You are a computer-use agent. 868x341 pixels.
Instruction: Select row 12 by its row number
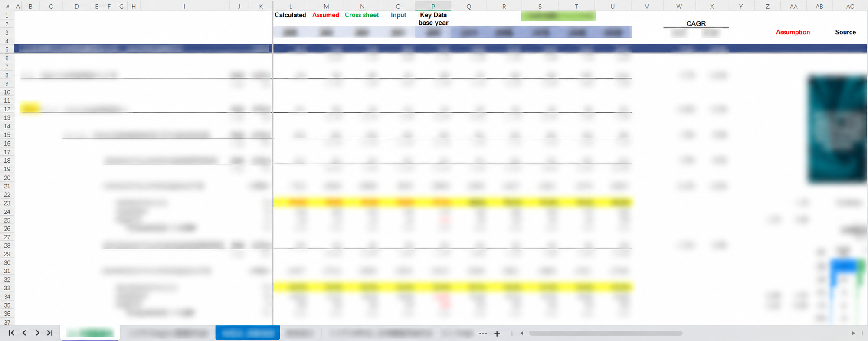7,109
